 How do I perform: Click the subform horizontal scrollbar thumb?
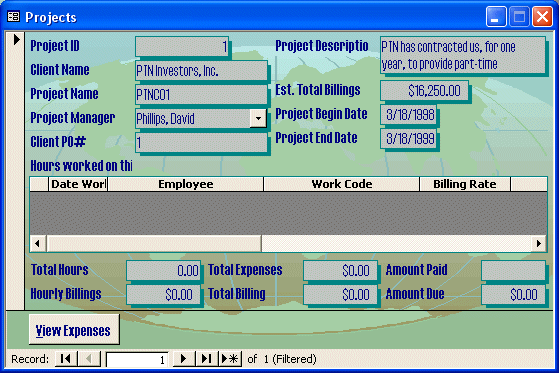(x=154, y=244)
